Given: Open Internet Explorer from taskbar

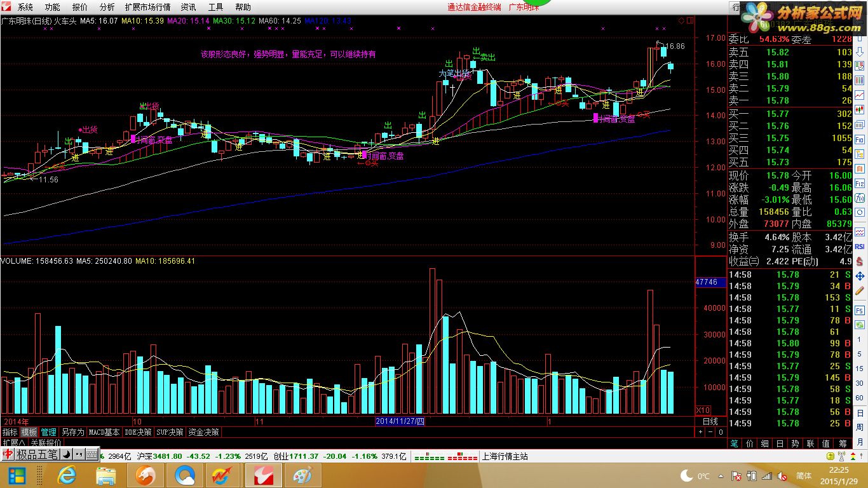Looking at the screenshot, I should click(65, 475).
